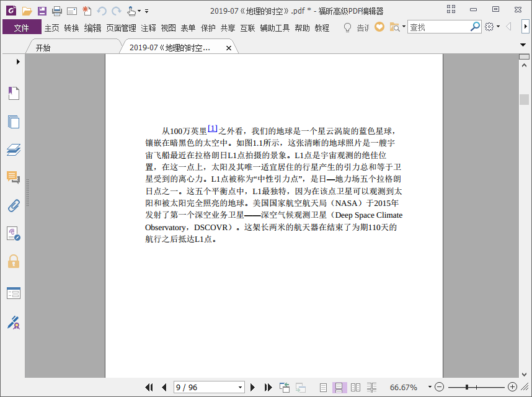This screenshot has width=532, height=397.
Task: Open the 保护 tab
Action: click(208, 28)
